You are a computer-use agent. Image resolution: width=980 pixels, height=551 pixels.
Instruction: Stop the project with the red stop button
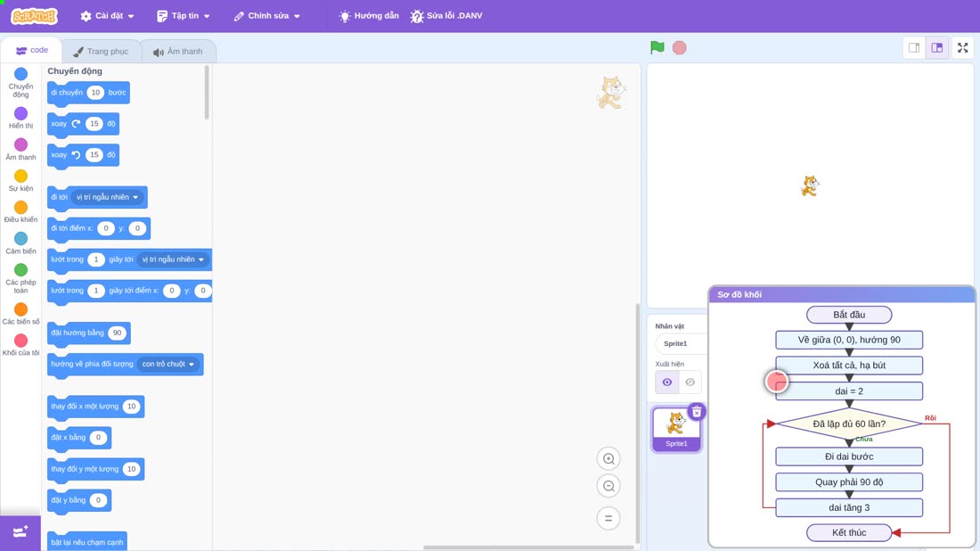point(680,47)
